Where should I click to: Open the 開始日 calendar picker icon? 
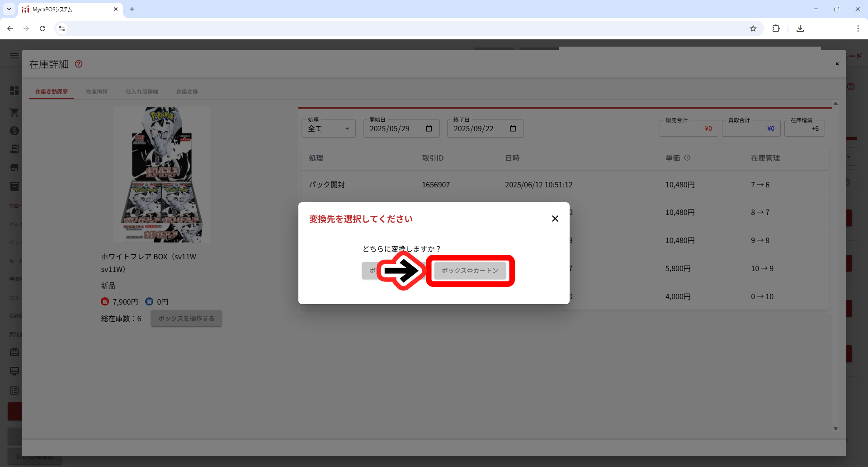(429, 129)
